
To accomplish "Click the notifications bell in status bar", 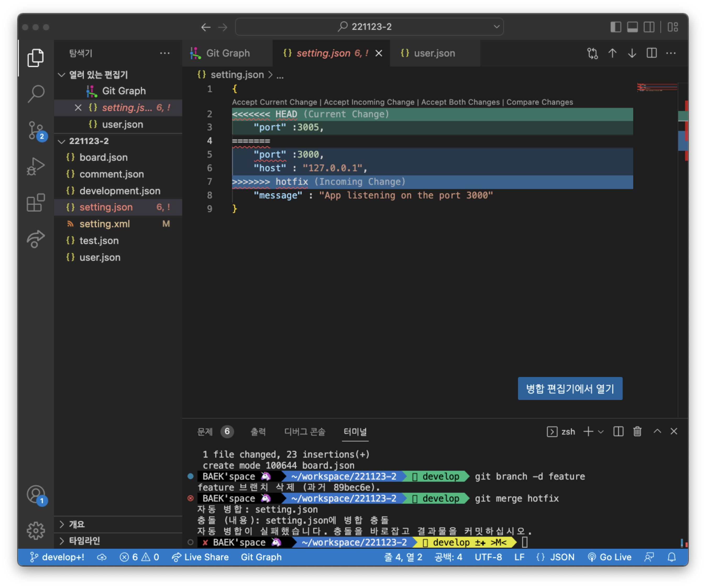I will 671,557.
